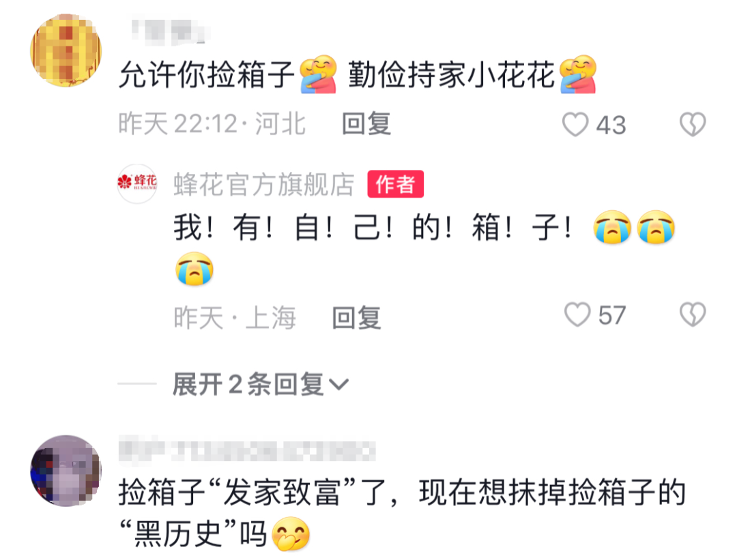Dislike the 河北 comment using the broken heart
The height and width of the screenshot is (560, 737).
point(693,125)
